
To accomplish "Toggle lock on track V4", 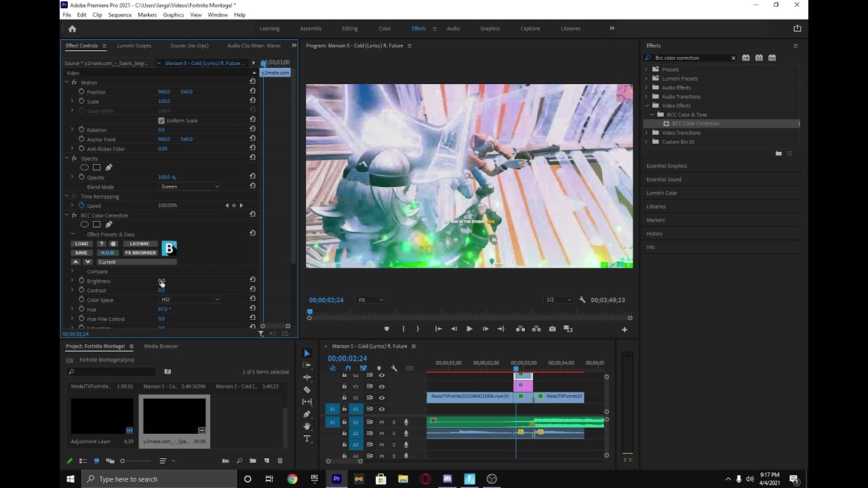I will [344, 375].
